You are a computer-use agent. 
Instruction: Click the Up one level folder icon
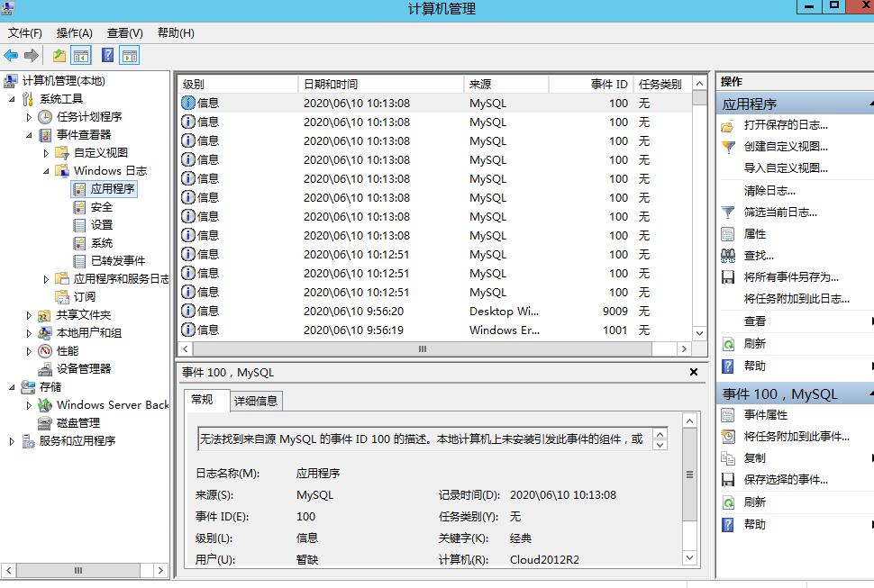pos(59,55)
